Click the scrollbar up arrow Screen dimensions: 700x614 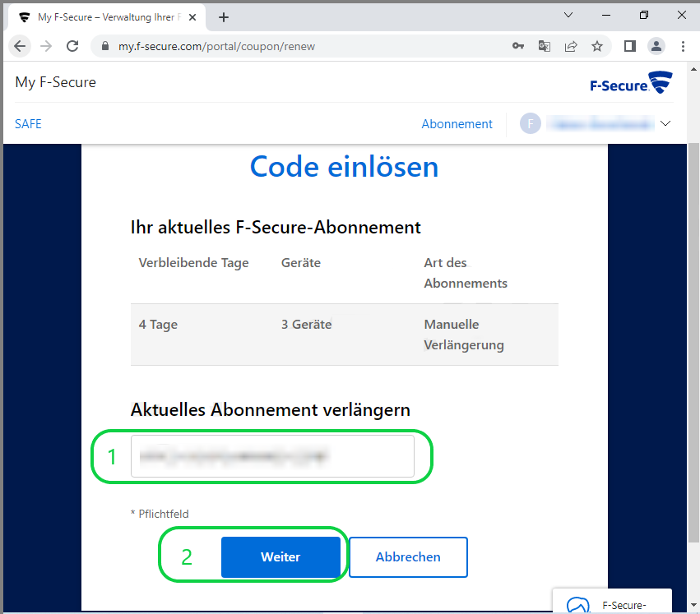click(x=693, y=69)
